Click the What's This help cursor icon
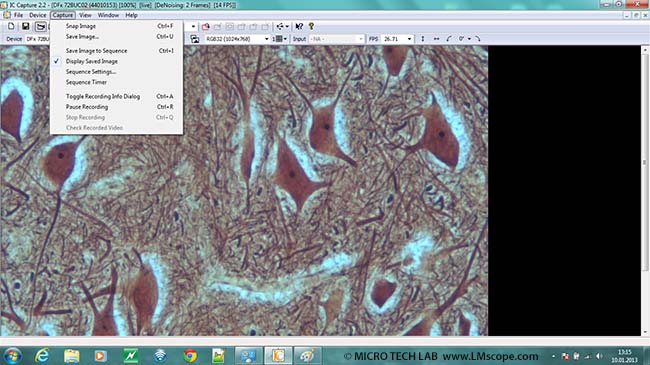The width and height of the screenshot is (650, 365). pyautogui.click(x=299, y=27)
